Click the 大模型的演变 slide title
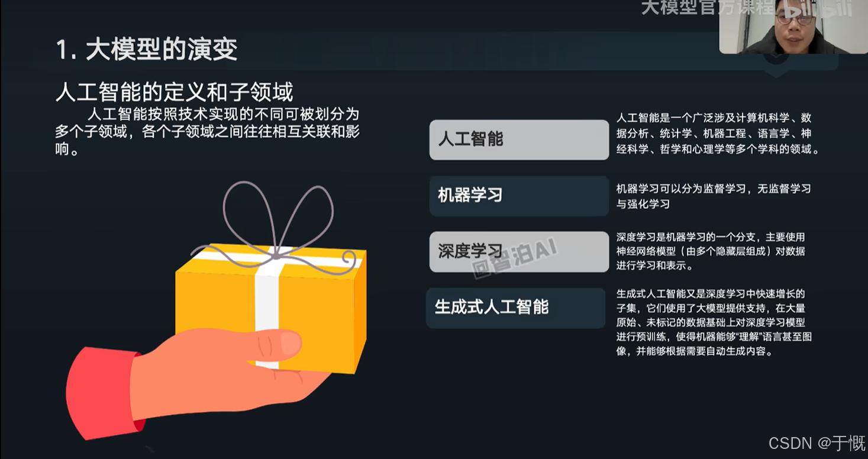Screen dimensions: 868x459 tap(147, 50)
